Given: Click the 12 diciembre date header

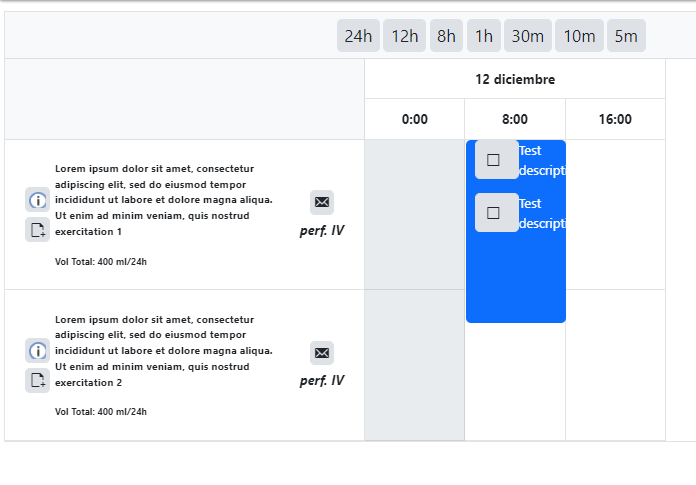Looking at the screenshot, I should tap(515, 79).
